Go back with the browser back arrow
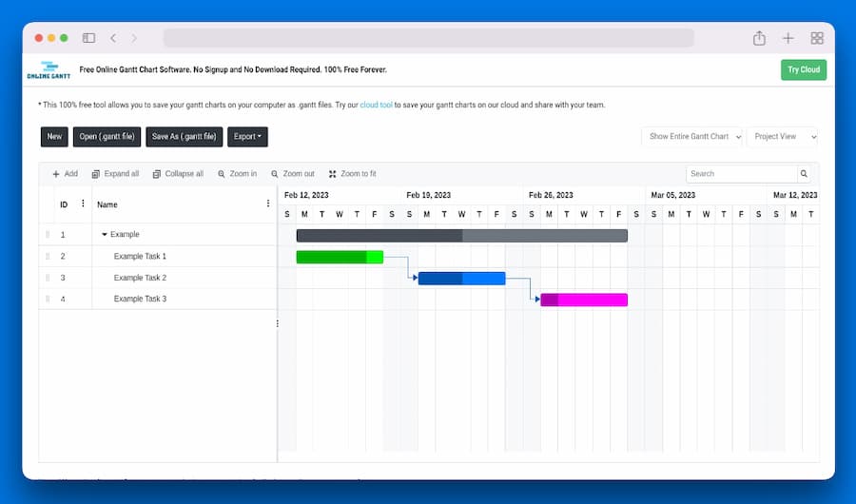Image resolution: width=856 pixels, height=504 pixels. point(113,38)
